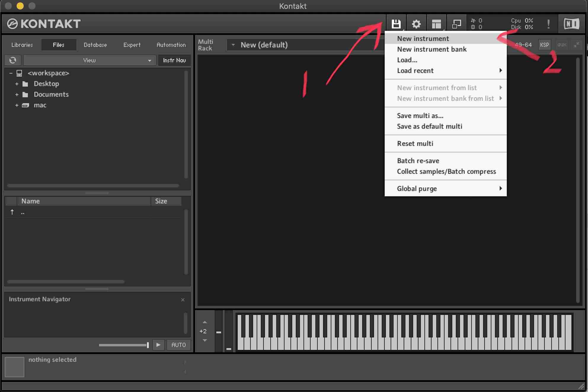Choose New instrument bank
This screenshot has width=588, height=392.
(x=445, y=49)
